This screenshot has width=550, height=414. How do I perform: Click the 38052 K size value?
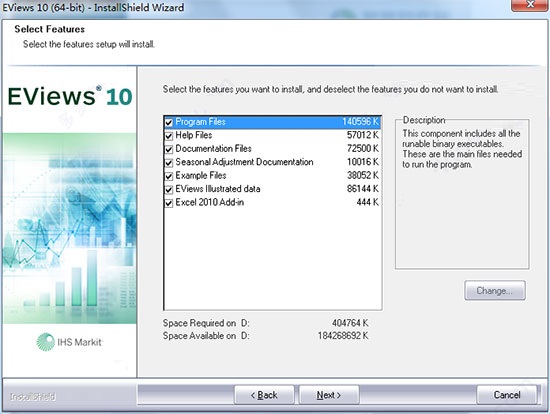(363, 175)
